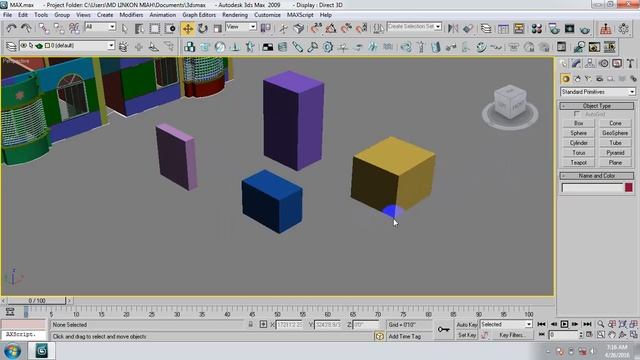Screen dimensions: 640x360
Task: Toggle the Key Mode icon
Action: 542,334
